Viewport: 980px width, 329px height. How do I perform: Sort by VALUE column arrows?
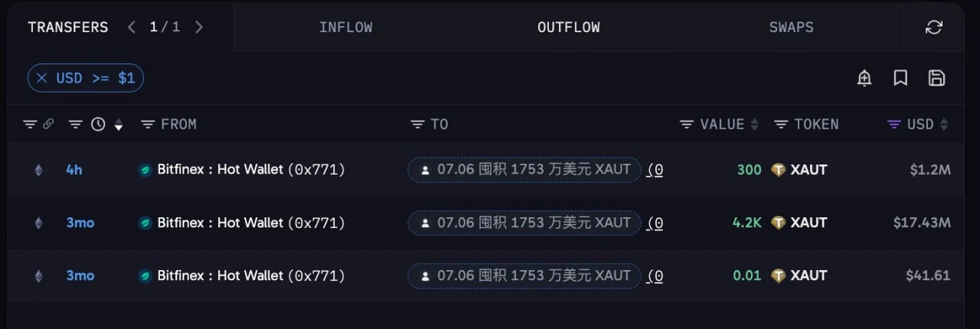[754, 124]
